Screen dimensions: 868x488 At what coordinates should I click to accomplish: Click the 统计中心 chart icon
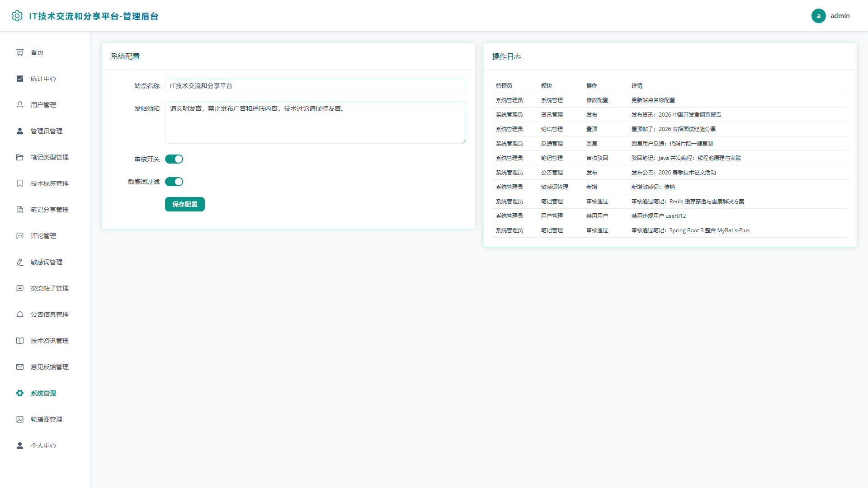tap(20, 79)
